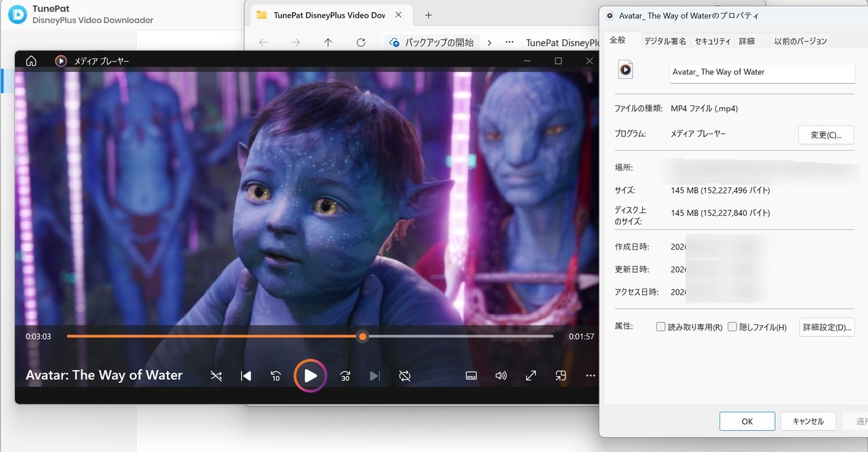Image resolution: width=868 pixels, height=452 pixels.
Task: Click the 変更(C)... button
Action: point(826,135)
